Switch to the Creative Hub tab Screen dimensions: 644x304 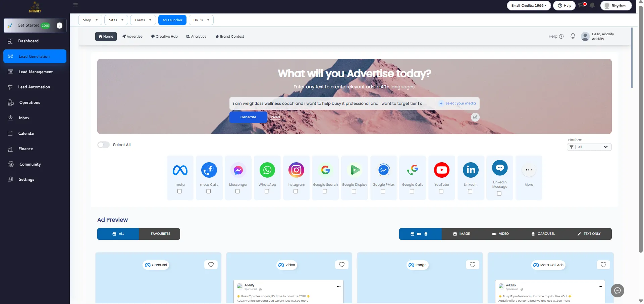pos(164,37)
